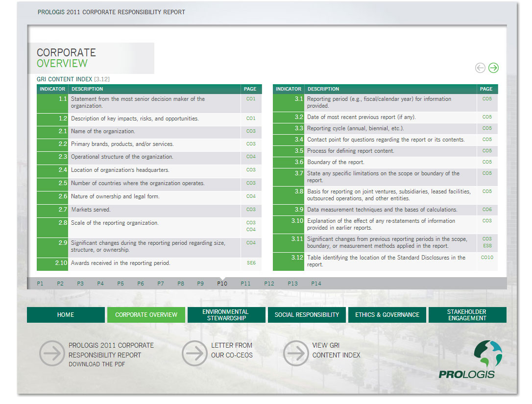
Task: Go to page P11 in pagination
Action: pyautogui.click(x=245, y=284)
